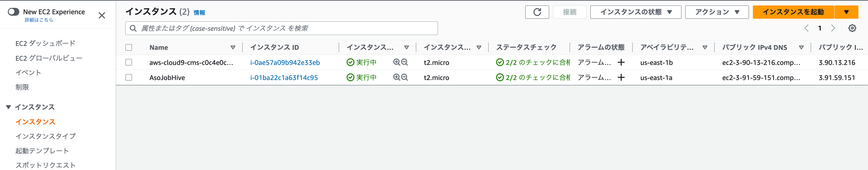Screen dimensions: 868x170
Task: Click zoom-out icon for AsoJobHive instance state
Action: coord(405,78)
